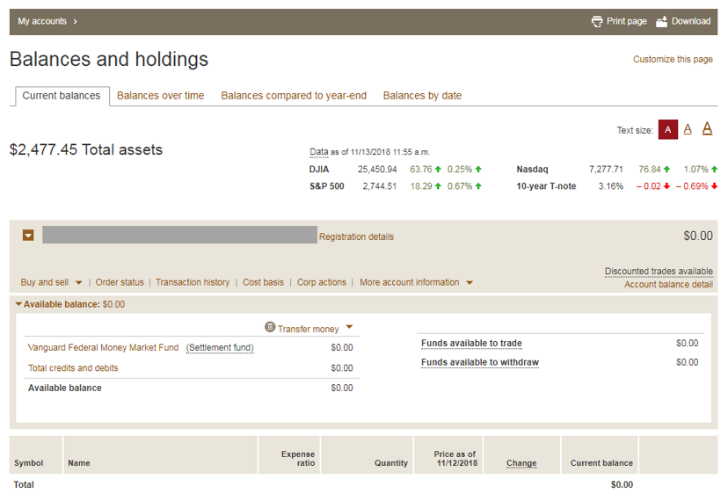The height and width of the screenshot is (501, 728).
Task: Click the Download icon in header
Action: [661, 21]
